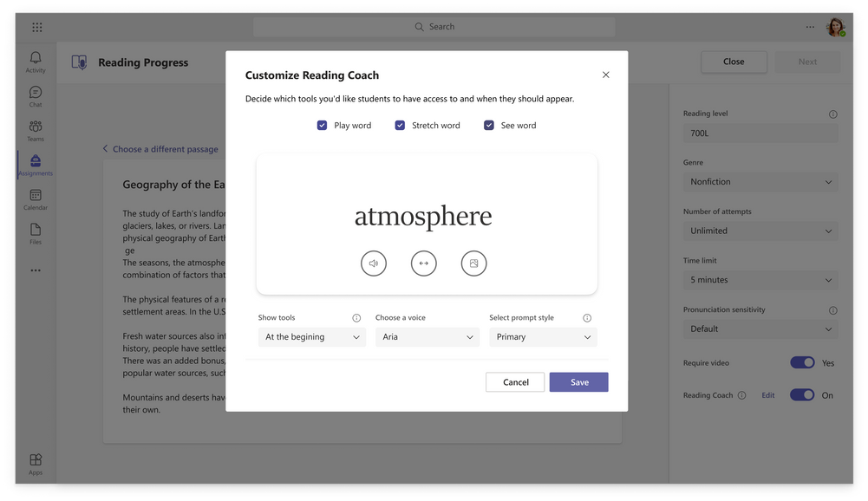
Task: Open Calendar in the sidebar
Action: [36, 199]
